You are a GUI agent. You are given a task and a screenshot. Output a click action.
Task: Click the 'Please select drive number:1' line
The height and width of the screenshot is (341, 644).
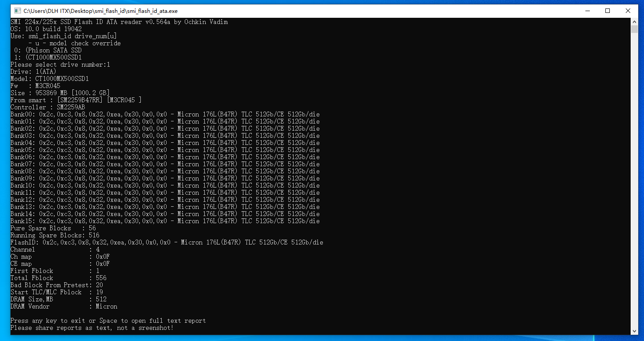coord(60,64)
